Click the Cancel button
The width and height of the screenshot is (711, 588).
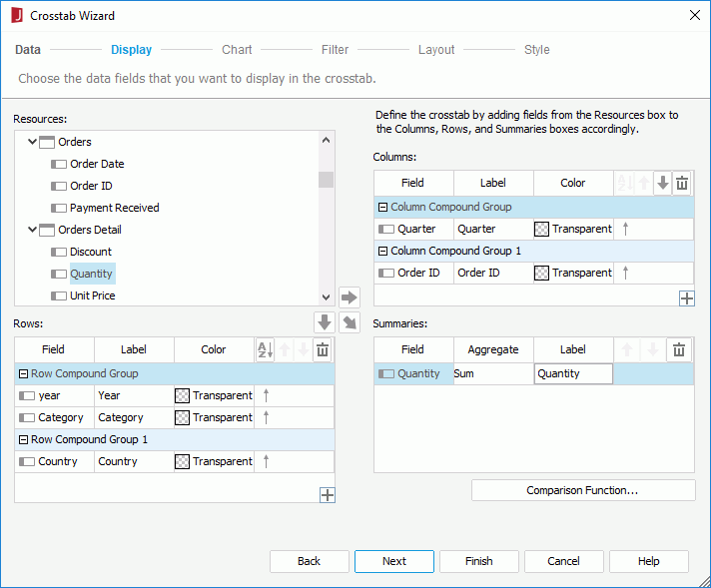(x=563, y=561)
